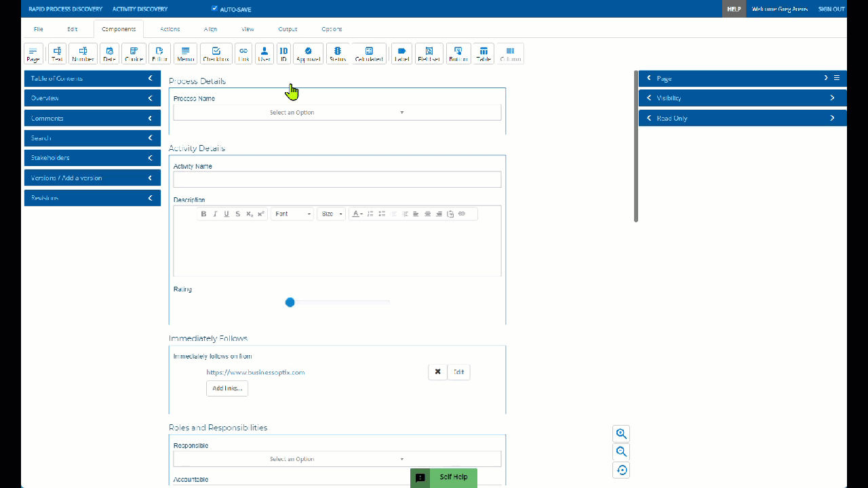Click the Add links... button

point(226,388)
